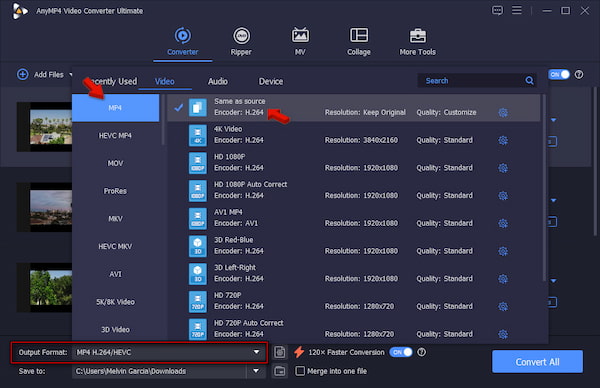Choose HD 1080P profile
600x388 pixels.
tap(354, 163)
